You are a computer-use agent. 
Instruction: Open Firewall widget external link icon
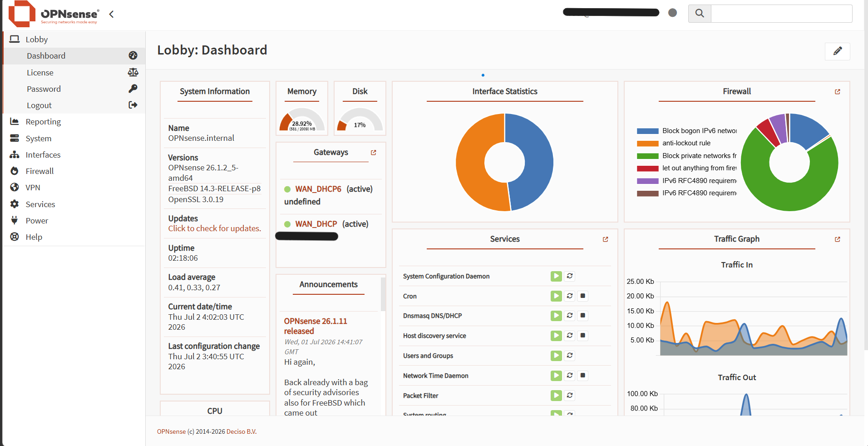(837, 92)
